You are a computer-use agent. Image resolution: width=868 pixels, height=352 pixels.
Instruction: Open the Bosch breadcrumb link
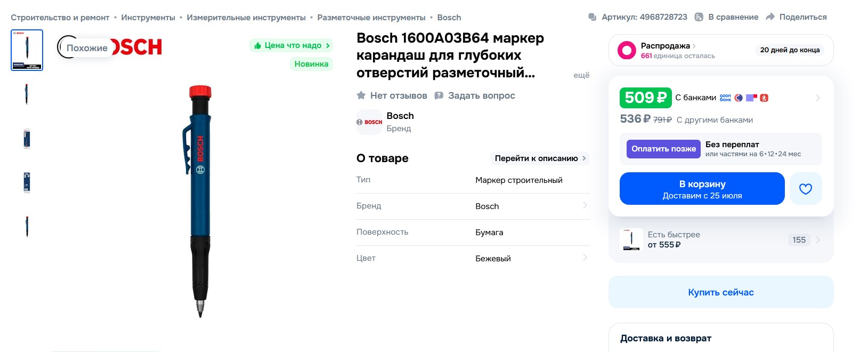click(449, 17)
